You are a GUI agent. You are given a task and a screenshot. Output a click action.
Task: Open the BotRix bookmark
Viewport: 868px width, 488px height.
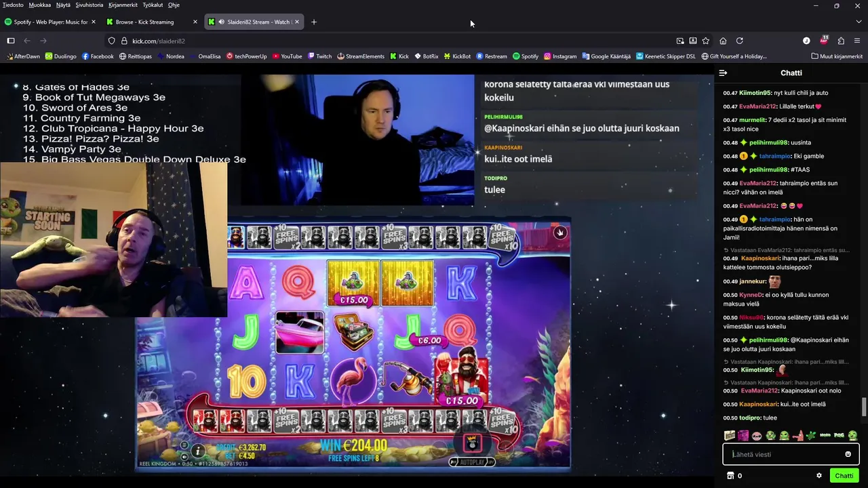click(426, 56)
